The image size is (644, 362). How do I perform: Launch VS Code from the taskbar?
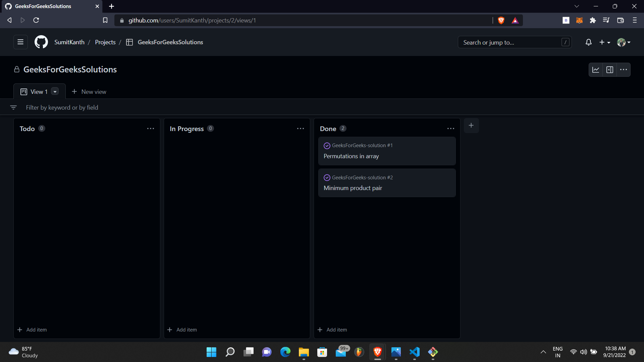(415, 352)
